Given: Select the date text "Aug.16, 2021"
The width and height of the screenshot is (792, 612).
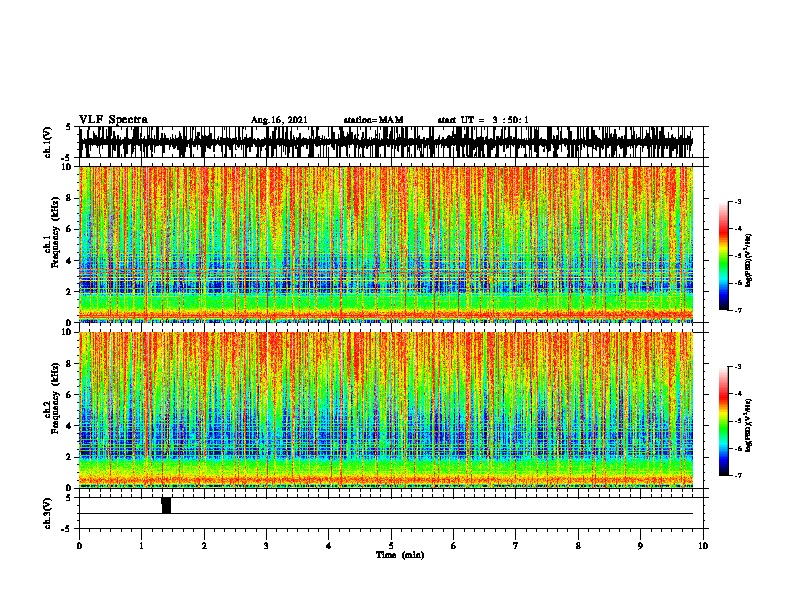Looking at the screenshot, I should click(x=279, y=120).
